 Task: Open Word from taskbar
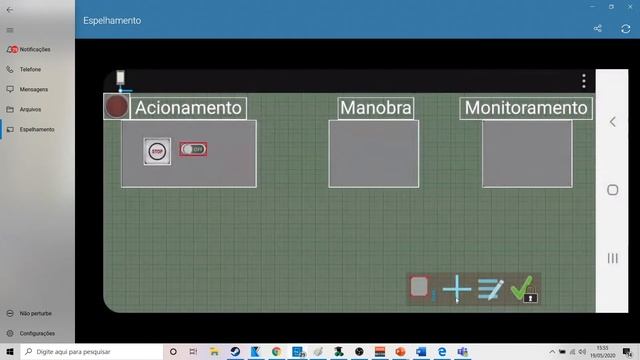(x=421, y=351)
